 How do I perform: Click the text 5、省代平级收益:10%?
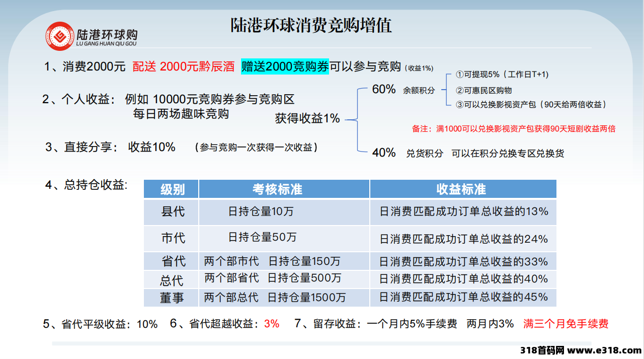(x=101, y=324)
